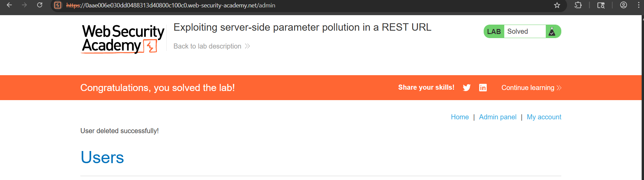
Task: Bookmark this page with the star
Action: pos(557,5)
